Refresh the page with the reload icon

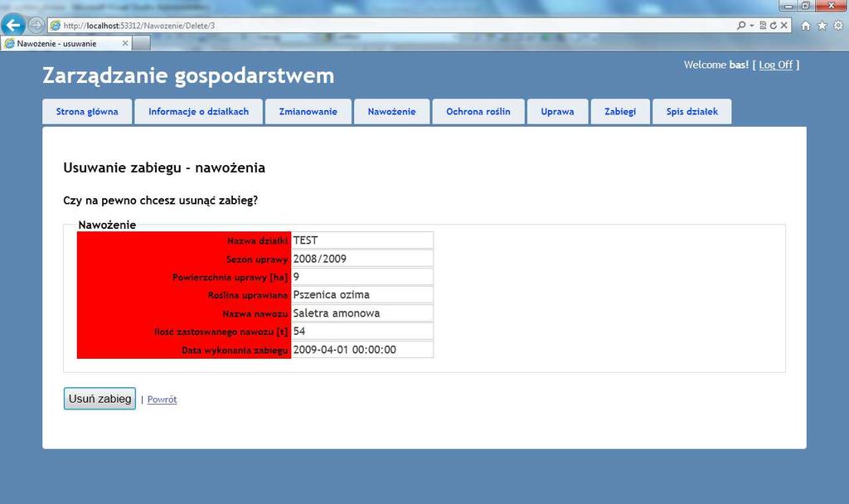point(774,26)
